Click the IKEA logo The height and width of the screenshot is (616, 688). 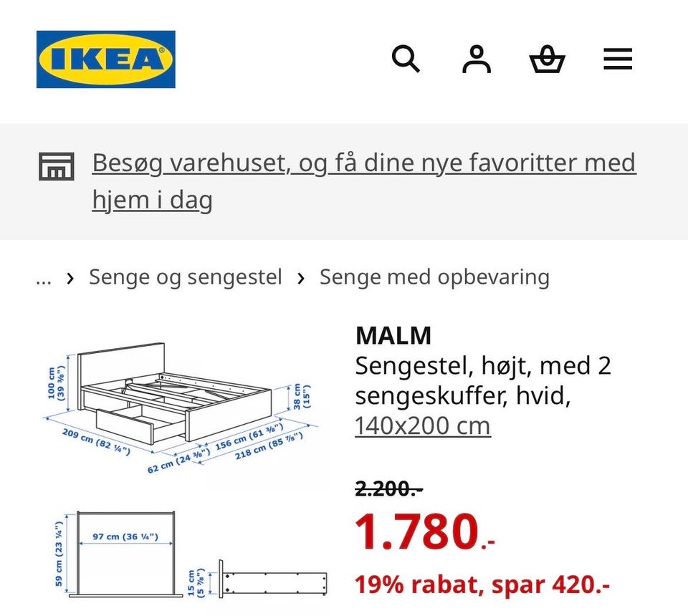[x=106, y=59]
